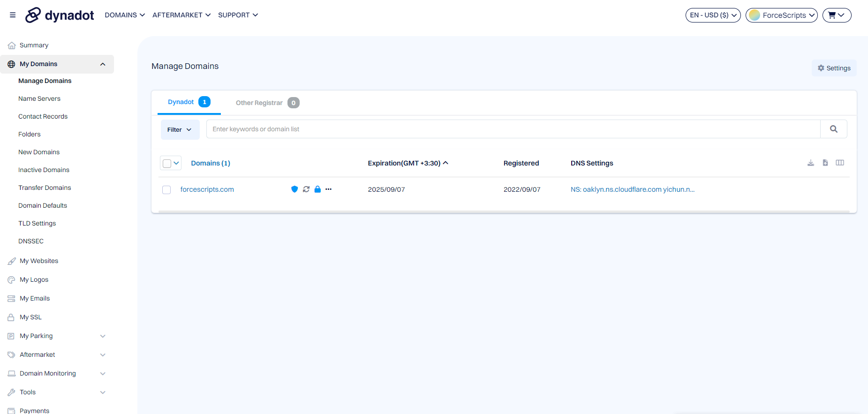
Task: Open the shopping cart dropdown
Action: [x=837, y=15]
